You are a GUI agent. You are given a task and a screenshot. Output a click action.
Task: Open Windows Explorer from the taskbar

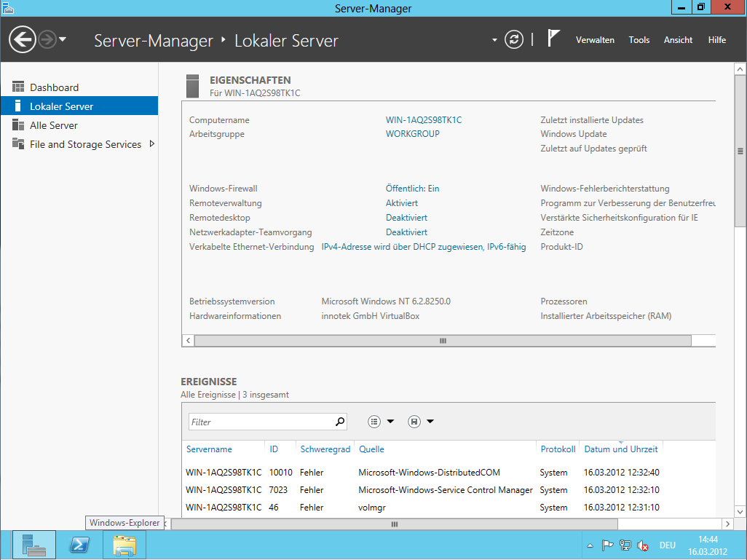(x=125, y=545)
